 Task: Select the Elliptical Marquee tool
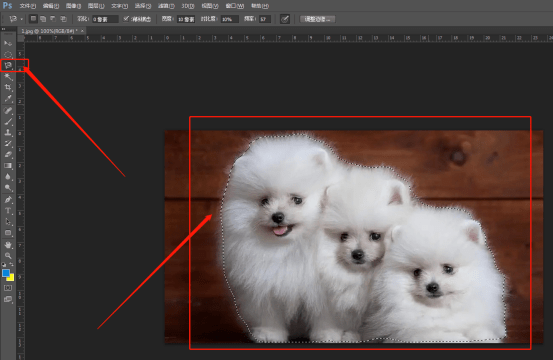tap(8, 54)
